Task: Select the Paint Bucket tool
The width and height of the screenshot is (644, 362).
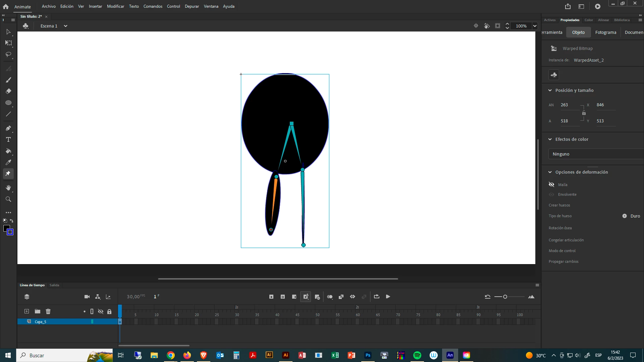Action: coord(8,151)
